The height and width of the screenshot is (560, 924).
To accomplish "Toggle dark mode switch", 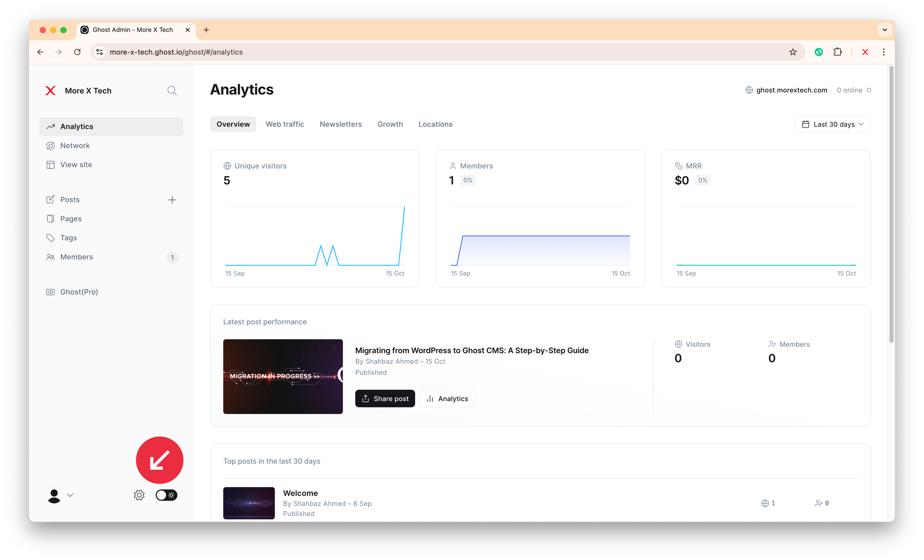I will [166, 495].
